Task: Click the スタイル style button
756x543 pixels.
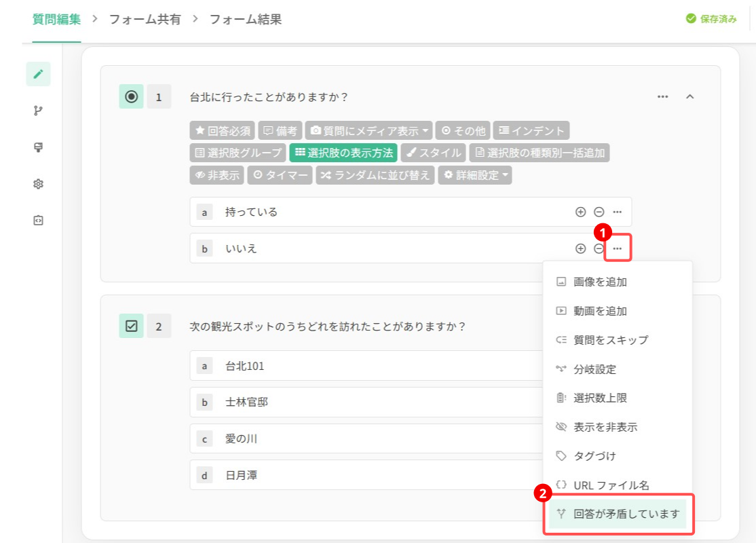Action: tap(434, 153)
